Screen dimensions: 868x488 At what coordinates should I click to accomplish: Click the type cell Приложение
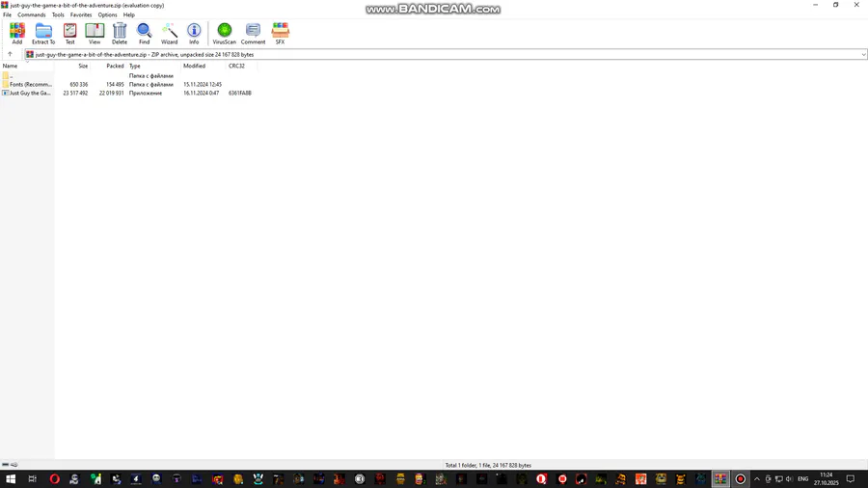pos(146,93)
